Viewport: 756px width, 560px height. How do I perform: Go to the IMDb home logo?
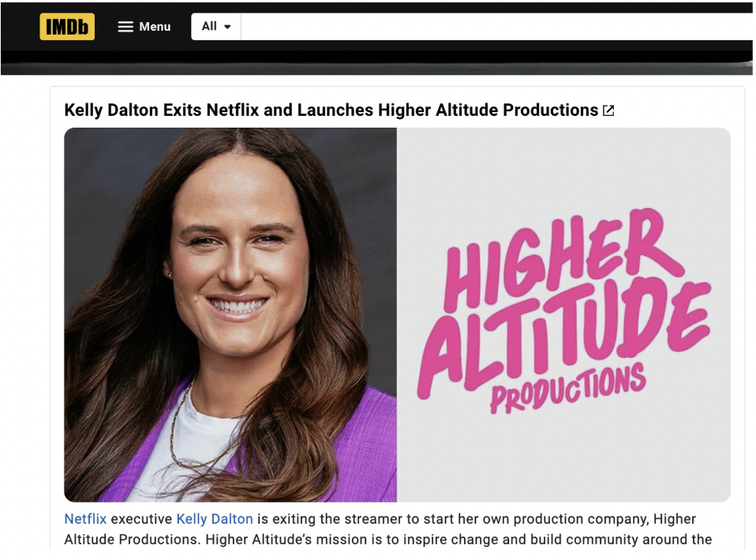[67, 27]
